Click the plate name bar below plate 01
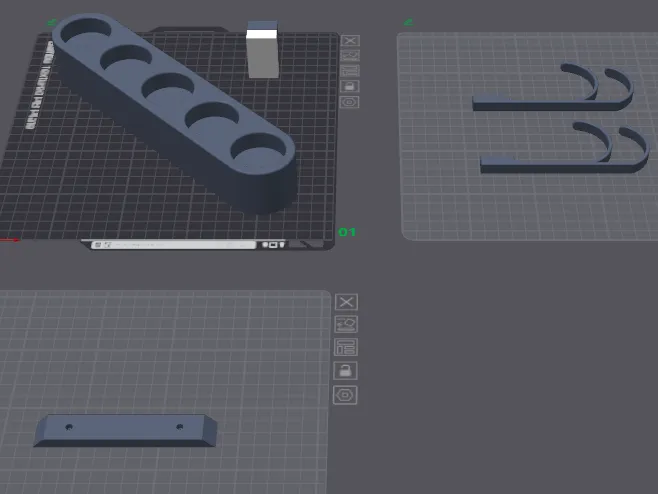The width and height of the screenshot is (658, 494). tap(174, 244)
